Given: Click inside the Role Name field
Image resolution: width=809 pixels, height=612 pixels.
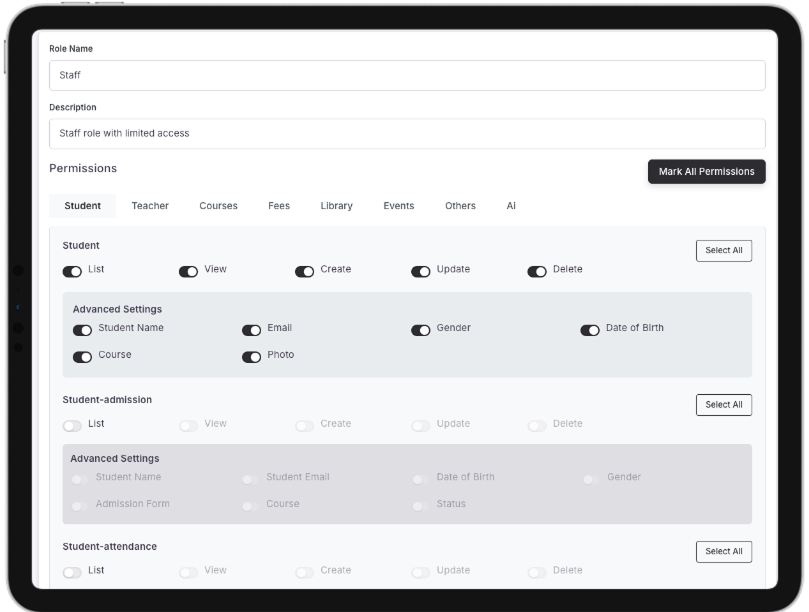Looking at the screenshot, I should coord(404,74).
